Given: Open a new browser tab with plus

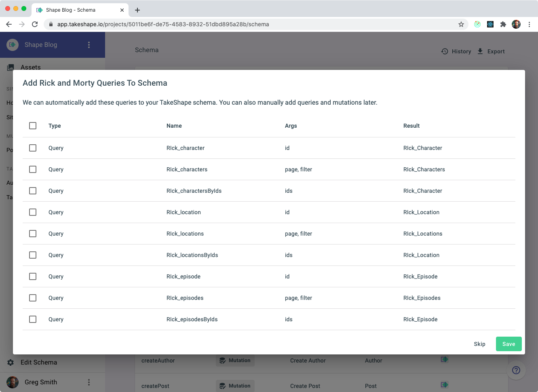Looking at the screenshot, I should [x=137, y=10].
